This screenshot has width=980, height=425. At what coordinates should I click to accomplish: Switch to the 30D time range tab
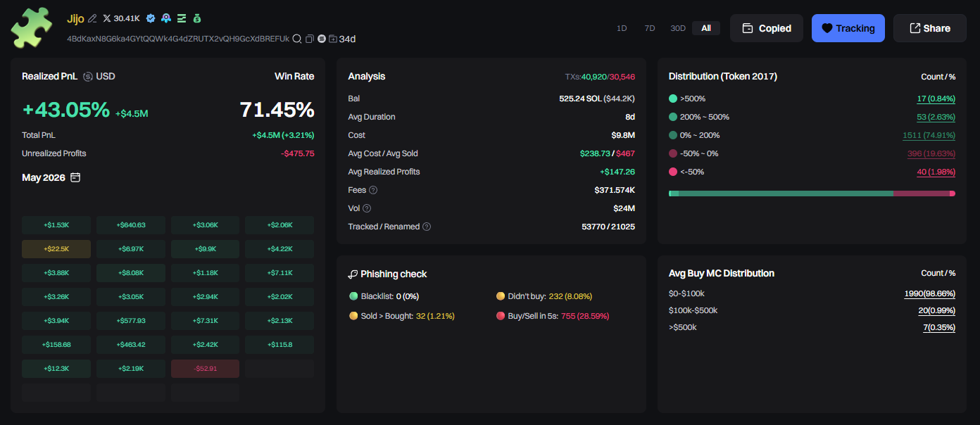click(678, 28)
